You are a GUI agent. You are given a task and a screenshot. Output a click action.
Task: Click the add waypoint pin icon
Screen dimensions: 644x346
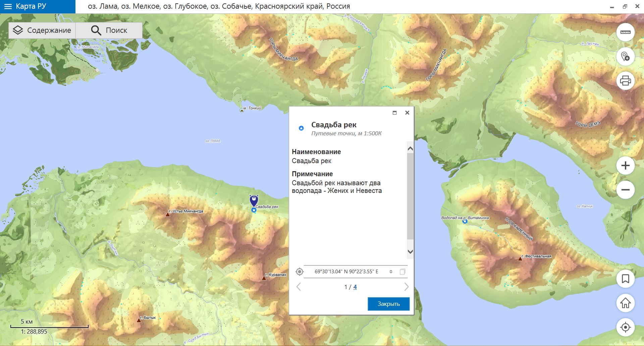[x=625, y=56]
